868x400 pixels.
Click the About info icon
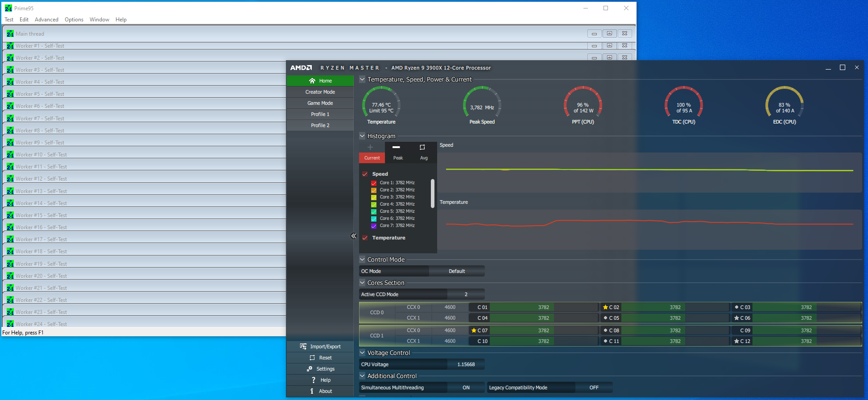tap(312, 391)
